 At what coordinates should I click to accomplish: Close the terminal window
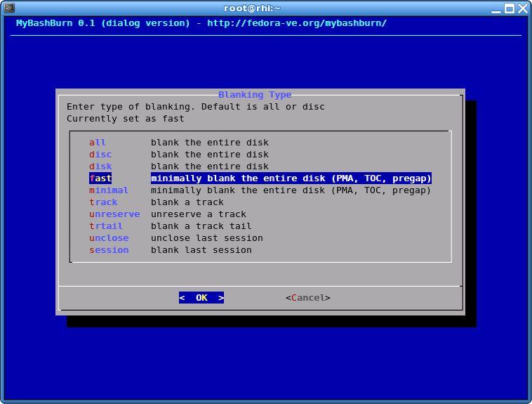[x=522, y=8]
